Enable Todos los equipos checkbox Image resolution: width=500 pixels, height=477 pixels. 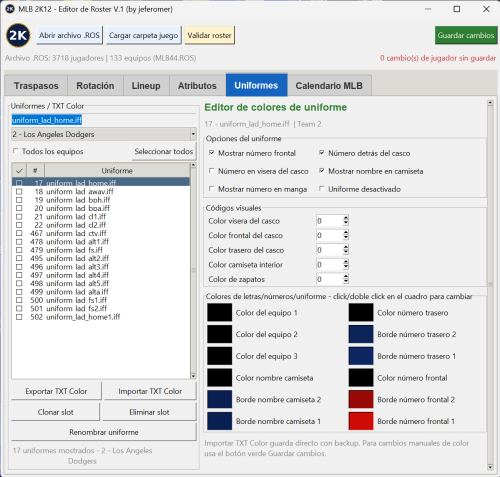tap(15, 151)
